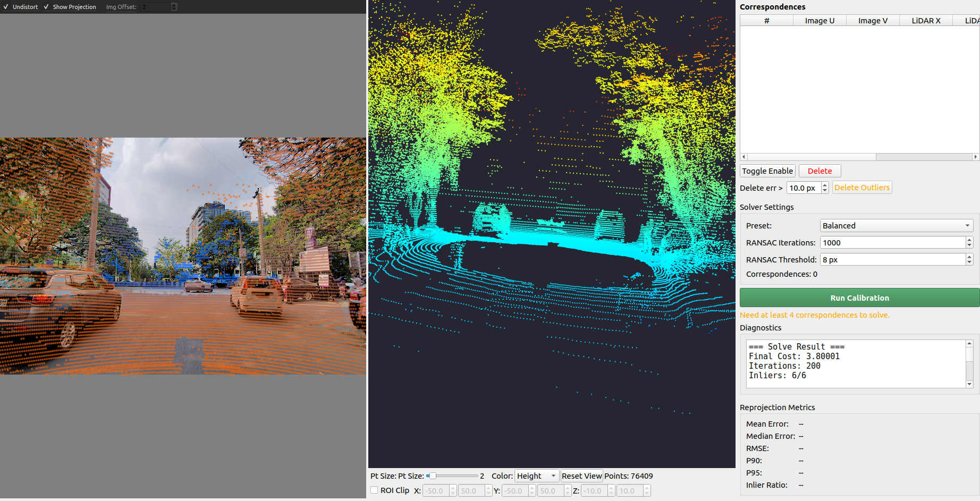
Task: Click the RANSAC Iterations input field
Action: (893, 242)
